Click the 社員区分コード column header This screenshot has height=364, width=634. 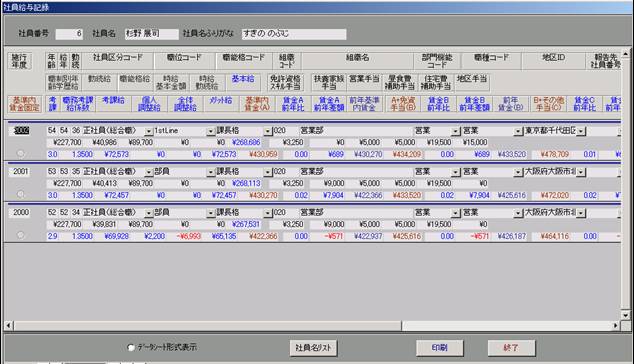[x=118, y=61]
